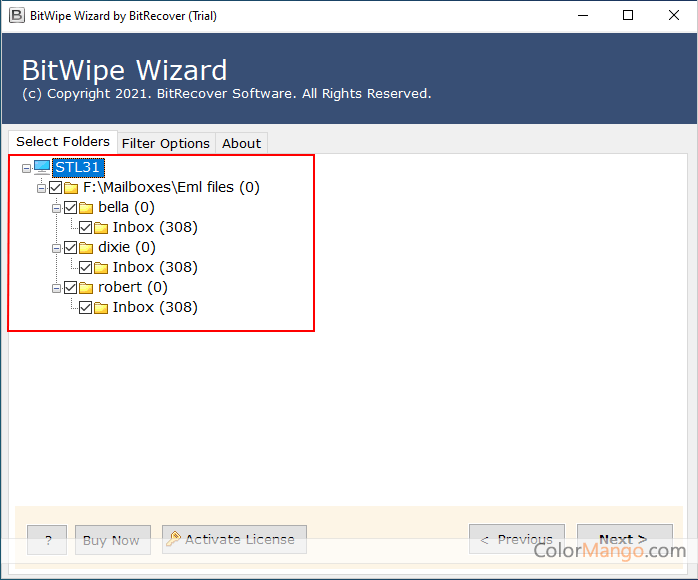Uncheck the dixie folder checkbox
Screen dimensions: 698x580
(71, 247)
